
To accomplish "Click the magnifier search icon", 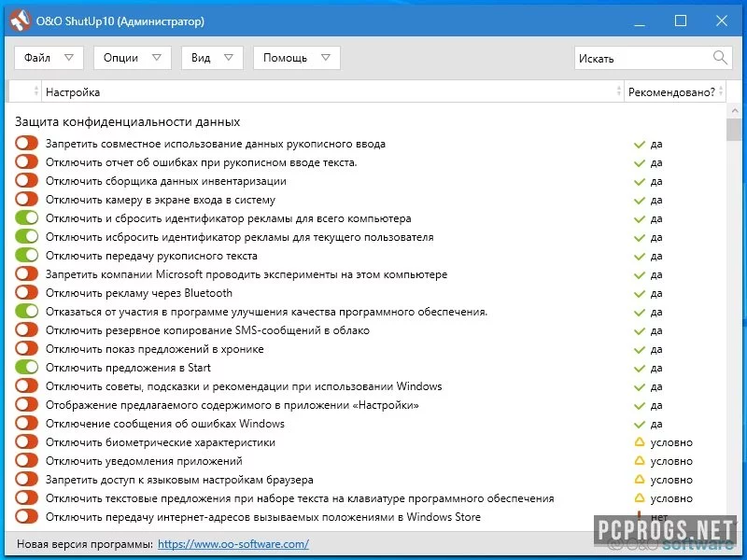I will [720, 58].
